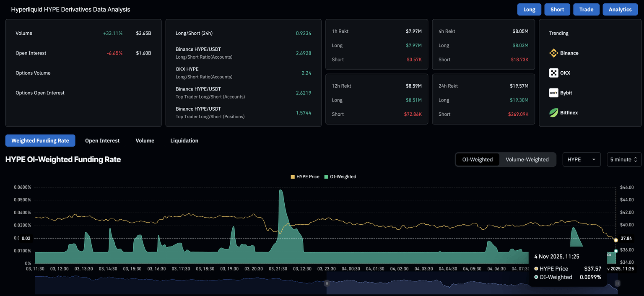Switch to Volume-Weighted mode
Screen dimensions: 644x296
pos(527,159)
